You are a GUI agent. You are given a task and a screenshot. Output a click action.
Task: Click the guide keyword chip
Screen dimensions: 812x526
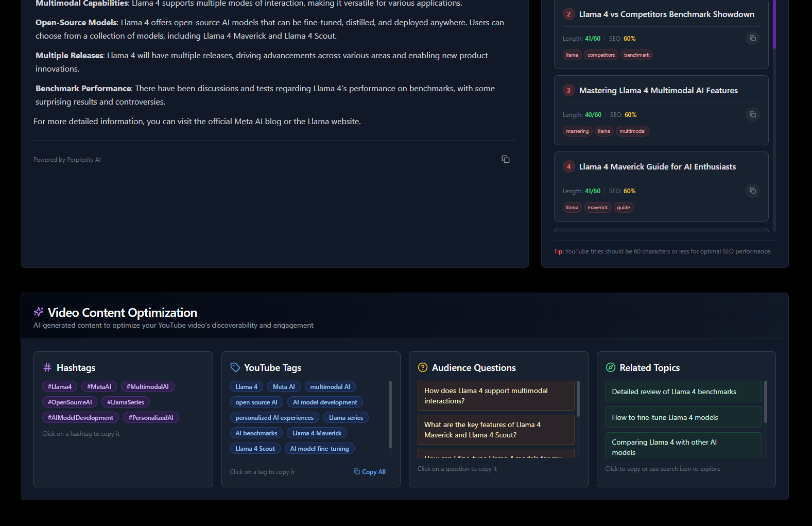[x=624, y=208]
